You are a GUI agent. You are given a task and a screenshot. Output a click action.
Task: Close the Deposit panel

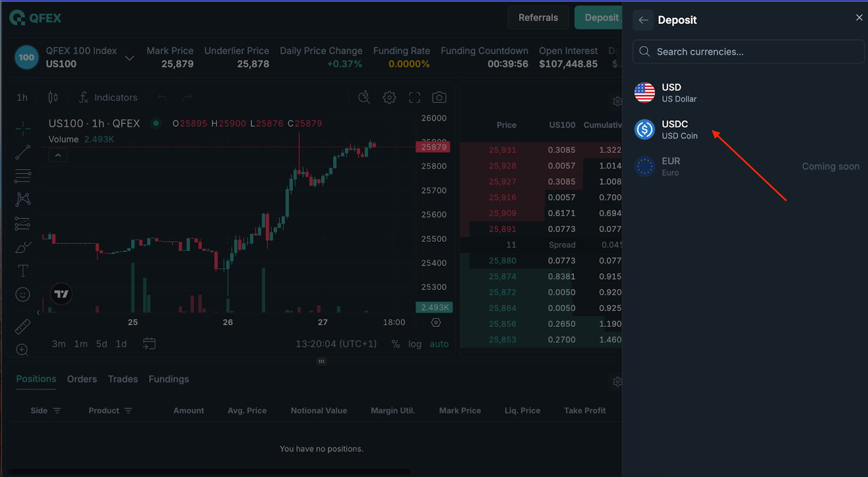(x=859, y=17)
